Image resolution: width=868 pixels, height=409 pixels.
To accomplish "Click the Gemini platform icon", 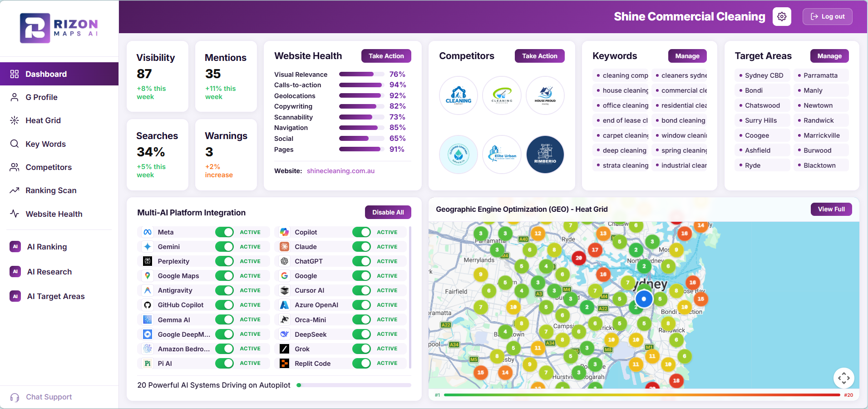I will (x=148, y=247).
